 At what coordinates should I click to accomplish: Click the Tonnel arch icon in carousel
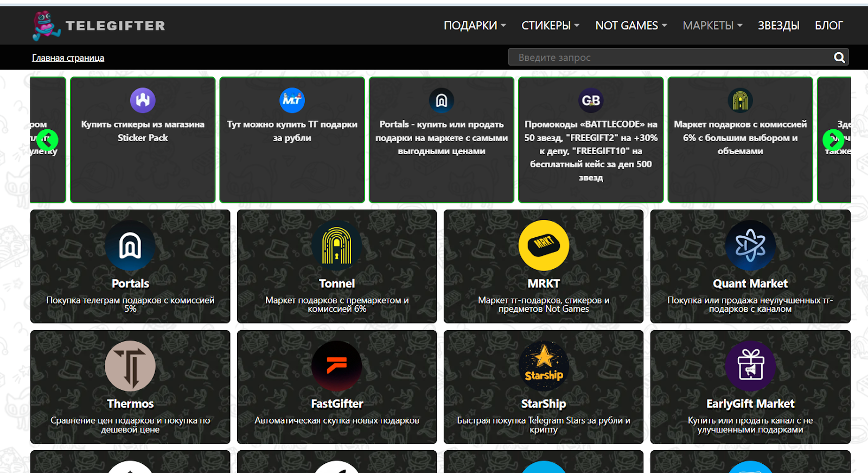click(740, 100)
